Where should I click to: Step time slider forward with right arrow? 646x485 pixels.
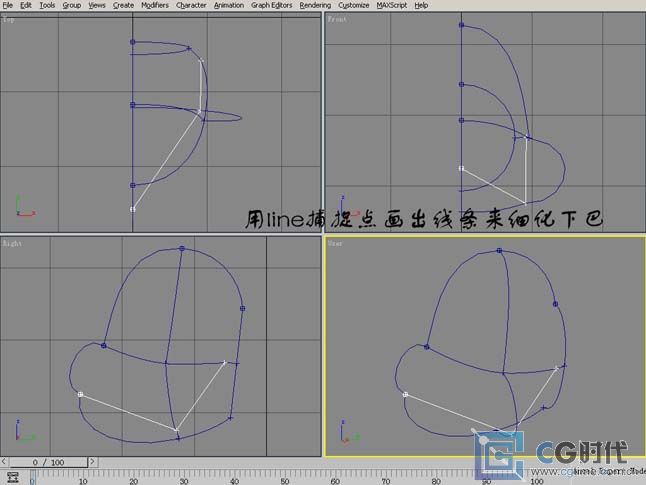pos(92,462)
